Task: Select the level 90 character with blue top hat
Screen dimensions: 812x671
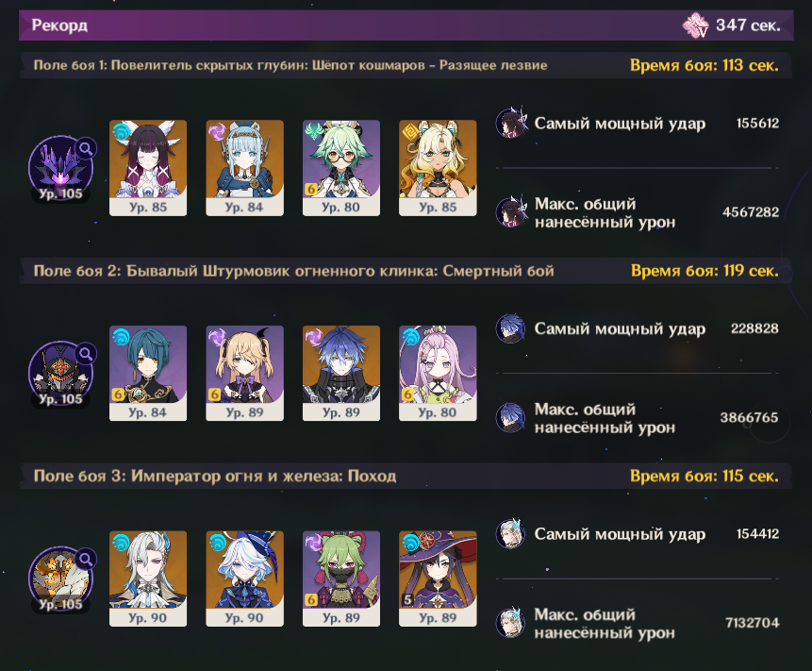Action: 244,579
